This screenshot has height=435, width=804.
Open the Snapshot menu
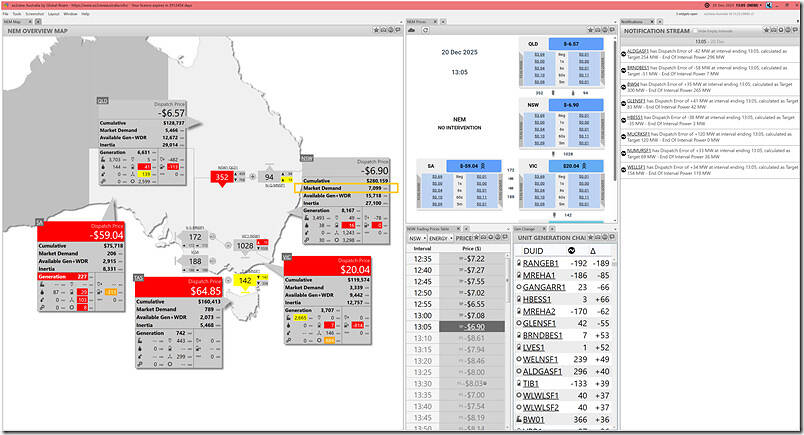point(34,14)
